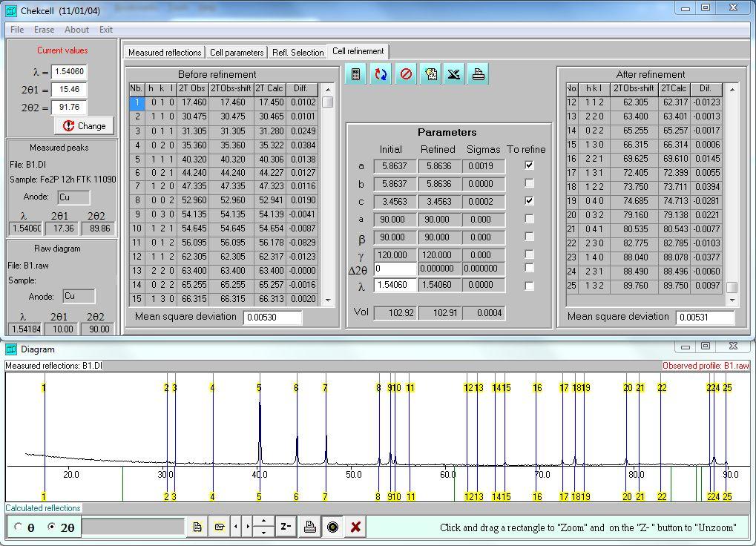Image resolution: width=756 pixels, height=546 pixels.
Task: Click the yellow card icon in Diagram toolbar
Action: click(x=220, y=527)
